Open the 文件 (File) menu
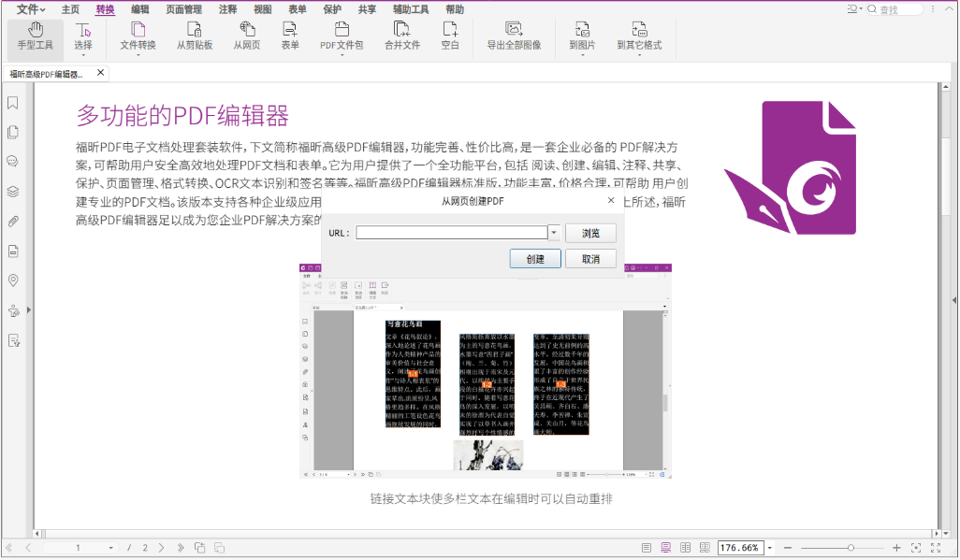The image size is (960, 560). click(x=31, y=9)
